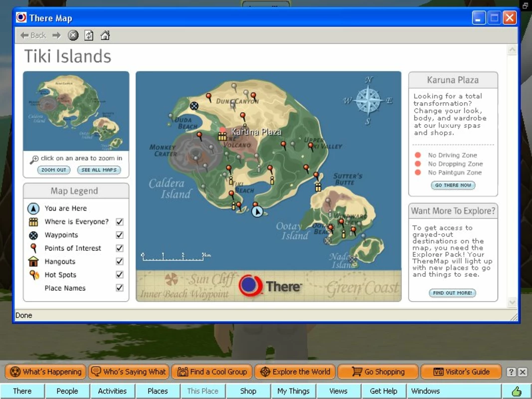Click the GO THERE NOW button
The height and width of the screenshot is (399, 532).
pos(453,185)
